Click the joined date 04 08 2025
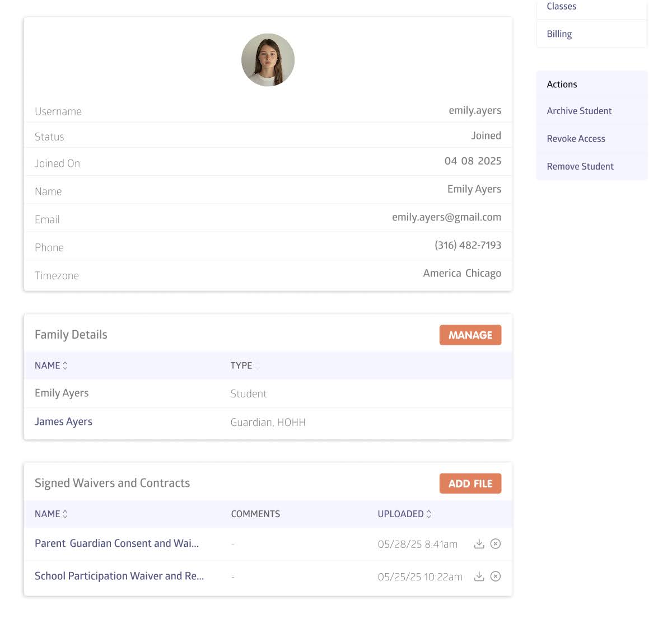The image size is (672, 619). 473,161
